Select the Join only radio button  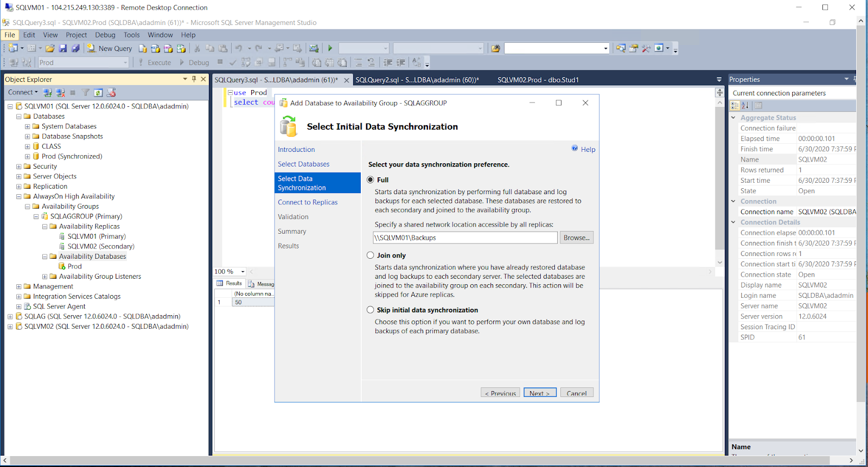[x=371, y=255]
